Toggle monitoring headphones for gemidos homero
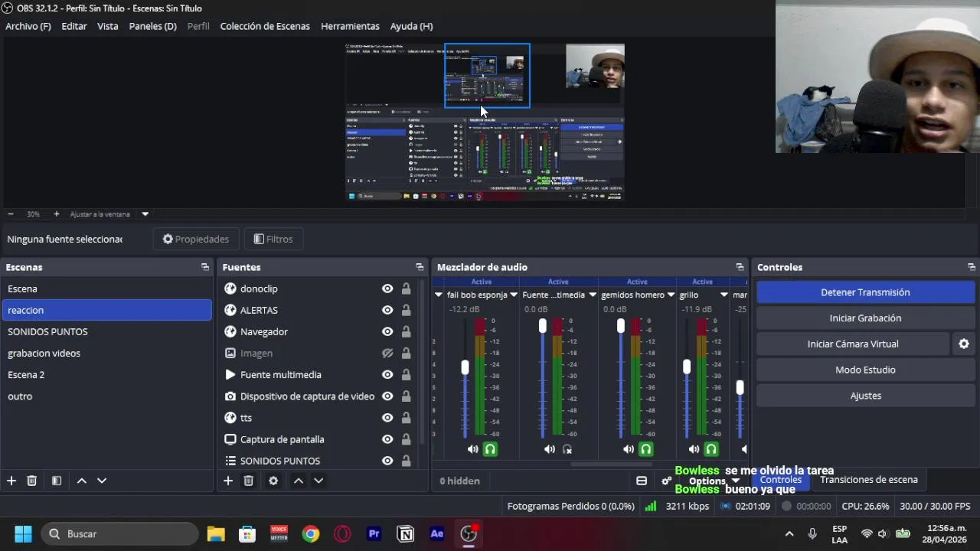980x551 pixels. point(646,449)
